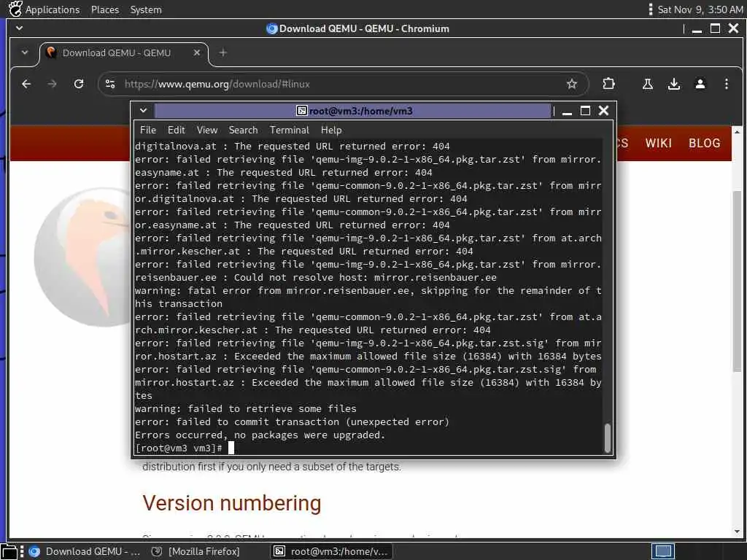Click the Chromium icon in window title

(271, 28)
